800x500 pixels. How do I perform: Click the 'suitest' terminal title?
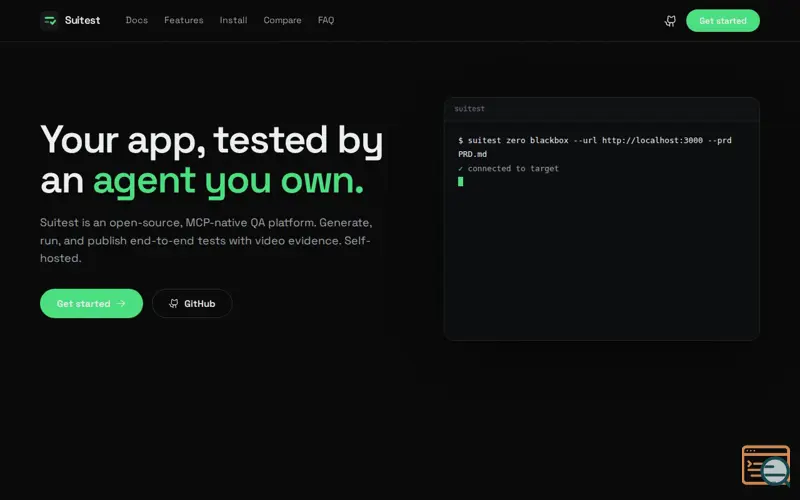tap(469, 109)
